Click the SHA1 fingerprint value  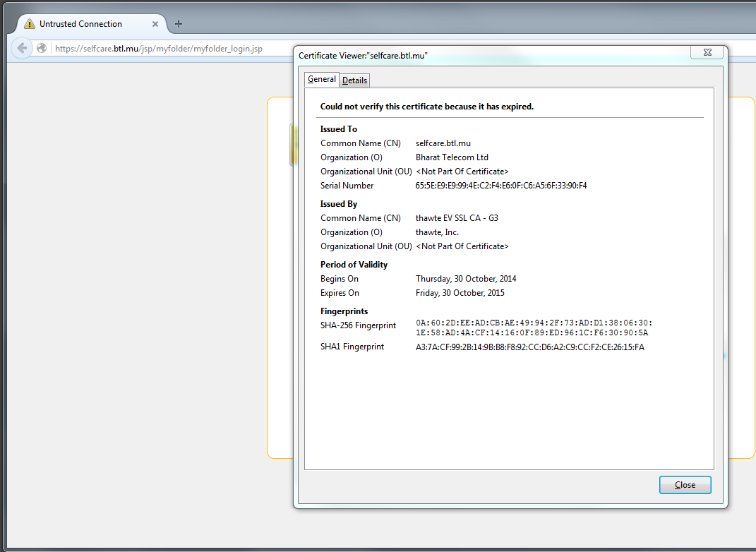coord(530,347)
